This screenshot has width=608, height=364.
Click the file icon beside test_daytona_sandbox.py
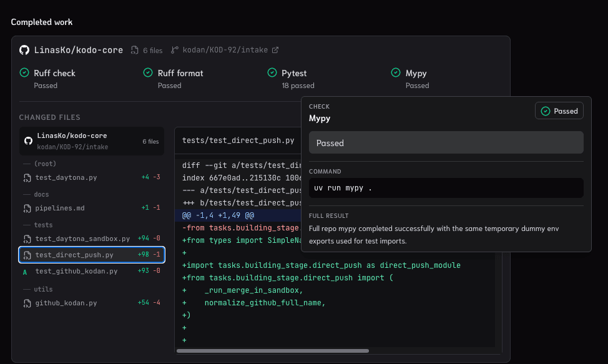coord(27,239)
